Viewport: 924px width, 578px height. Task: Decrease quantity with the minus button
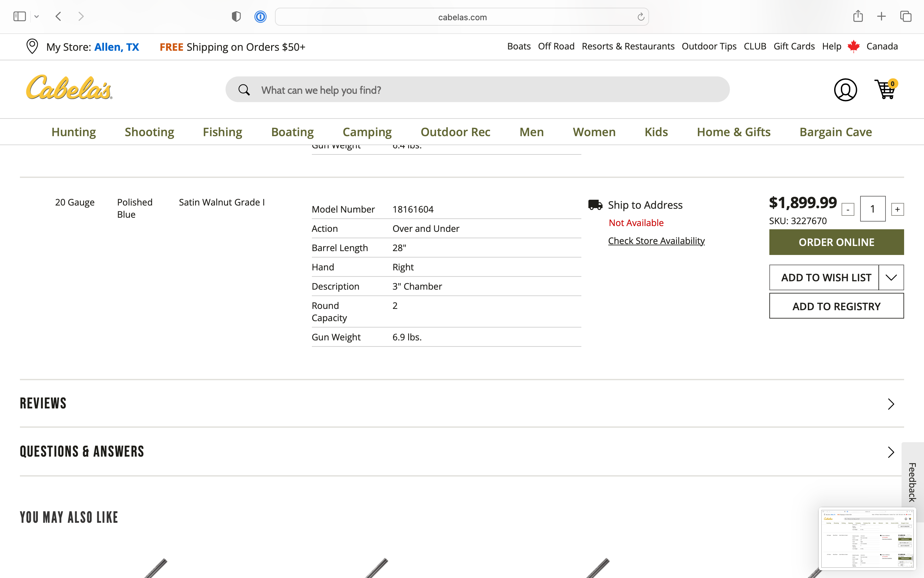point(848,209)
